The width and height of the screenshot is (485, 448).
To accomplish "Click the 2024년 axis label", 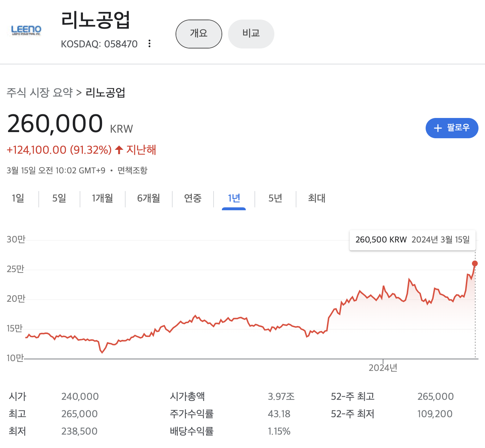I will (x=383, y=368).
